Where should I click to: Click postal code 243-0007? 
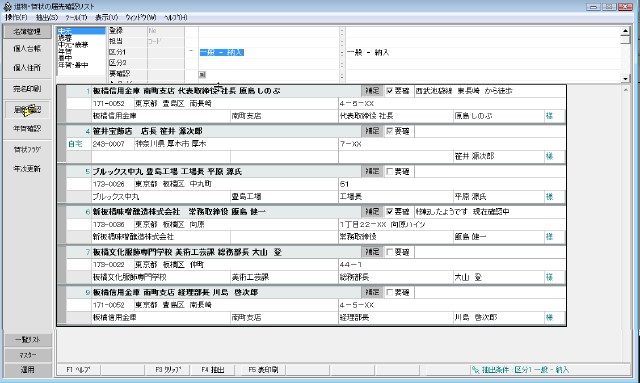pyautogui.click(x=108, y=144)
